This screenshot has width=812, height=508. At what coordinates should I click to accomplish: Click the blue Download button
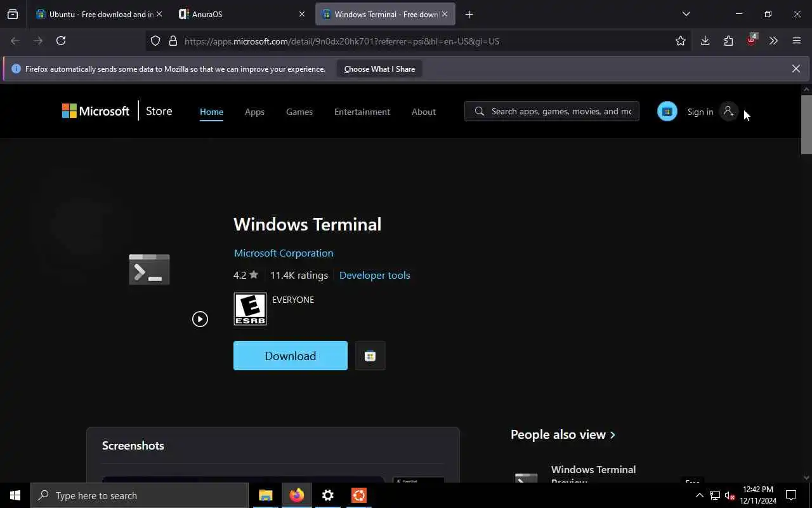(291, 356)
